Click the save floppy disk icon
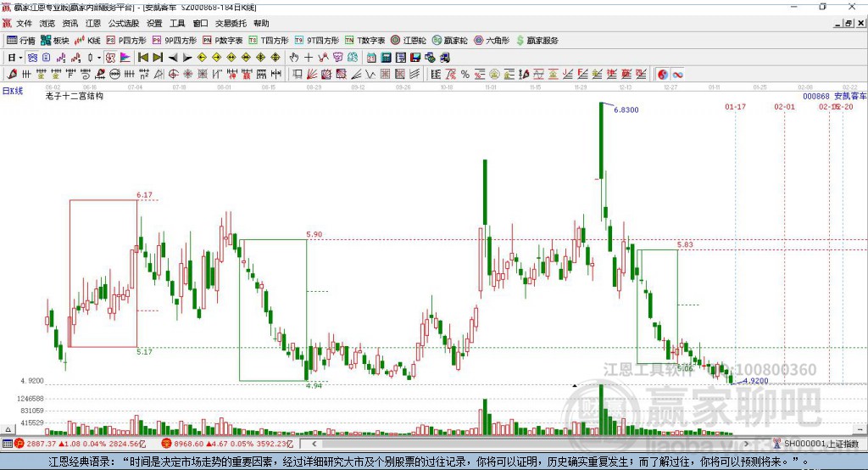This screenshot has width=868, height=470. pyautogui.click(x=415, y=57)
